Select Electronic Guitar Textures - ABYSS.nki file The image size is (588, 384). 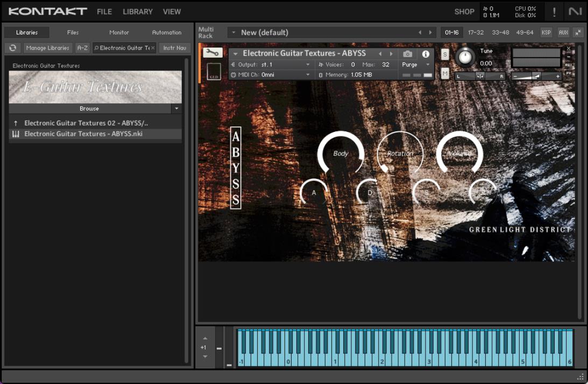83,134
